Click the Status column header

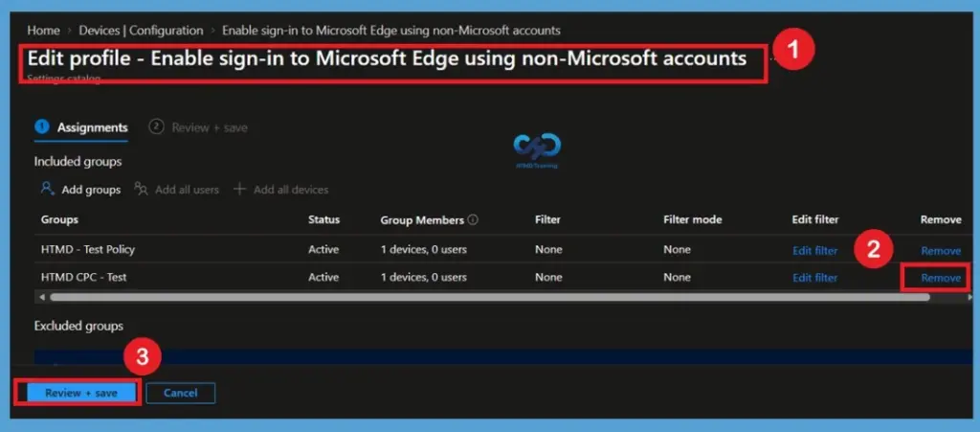(323, 219)
